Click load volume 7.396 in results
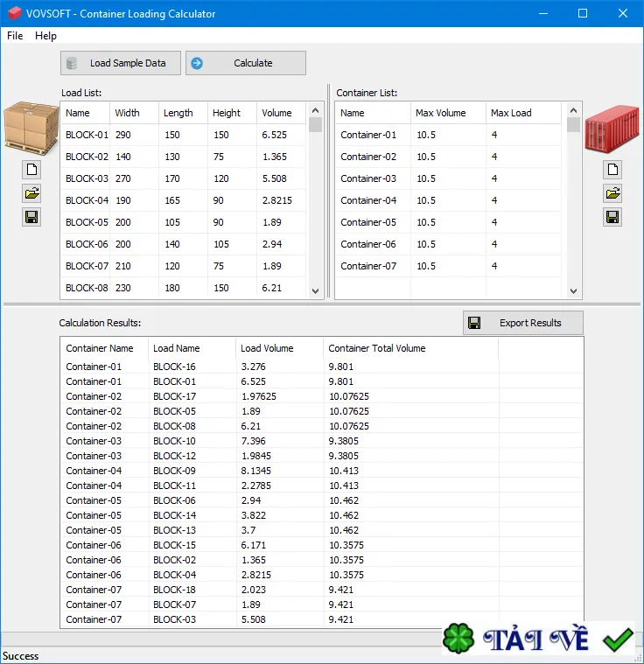Viewport: 644px width, 664px height. [x=254, y=441]
